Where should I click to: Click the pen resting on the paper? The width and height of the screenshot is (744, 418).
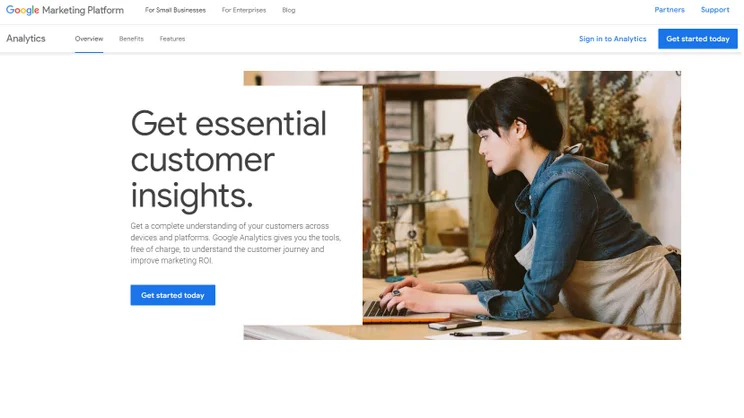coord(478,334)
